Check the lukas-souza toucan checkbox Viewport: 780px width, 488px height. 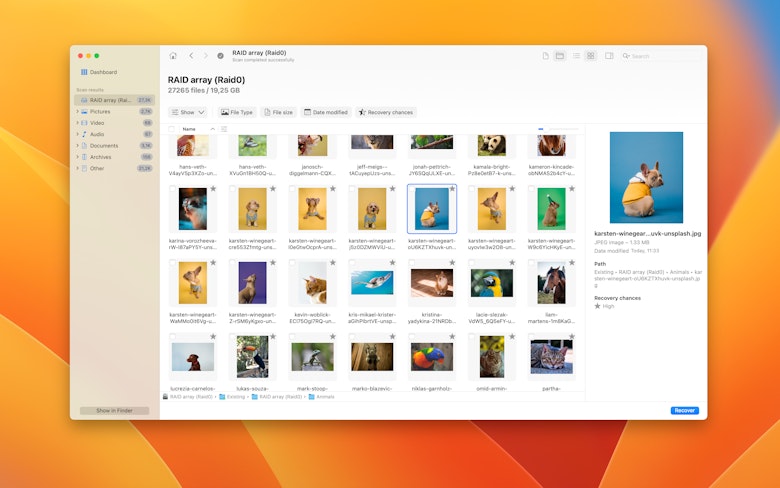(232, 336)
